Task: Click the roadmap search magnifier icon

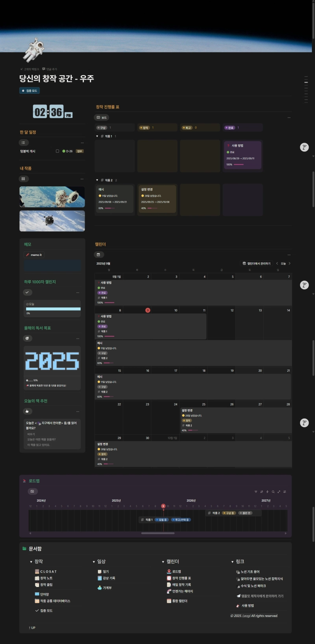Action: (x=273, y=491)
